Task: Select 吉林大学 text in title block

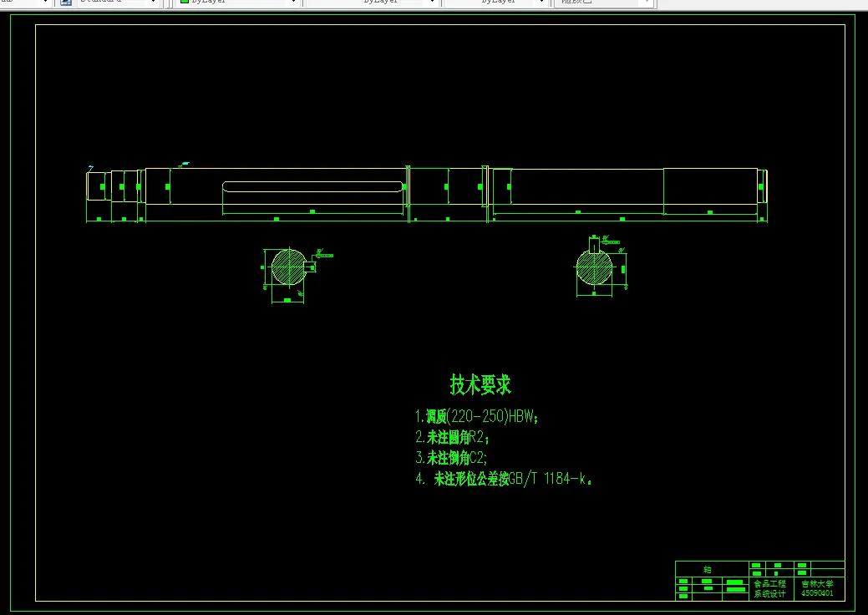Action: (x=817, y=583)
